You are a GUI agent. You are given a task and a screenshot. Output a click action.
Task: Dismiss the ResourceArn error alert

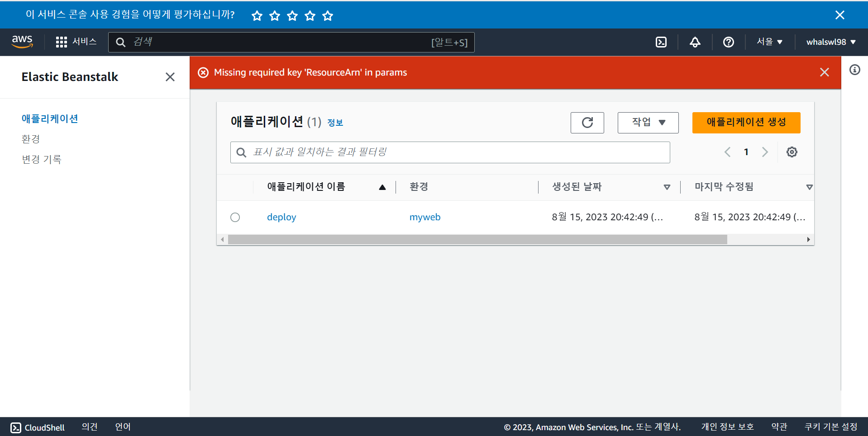click(825, 72)
